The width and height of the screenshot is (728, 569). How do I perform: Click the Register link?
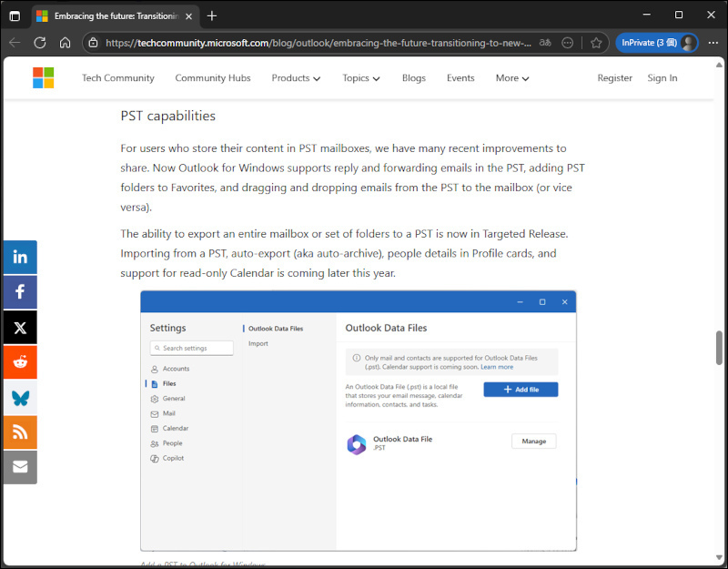[x=615, y=78]
